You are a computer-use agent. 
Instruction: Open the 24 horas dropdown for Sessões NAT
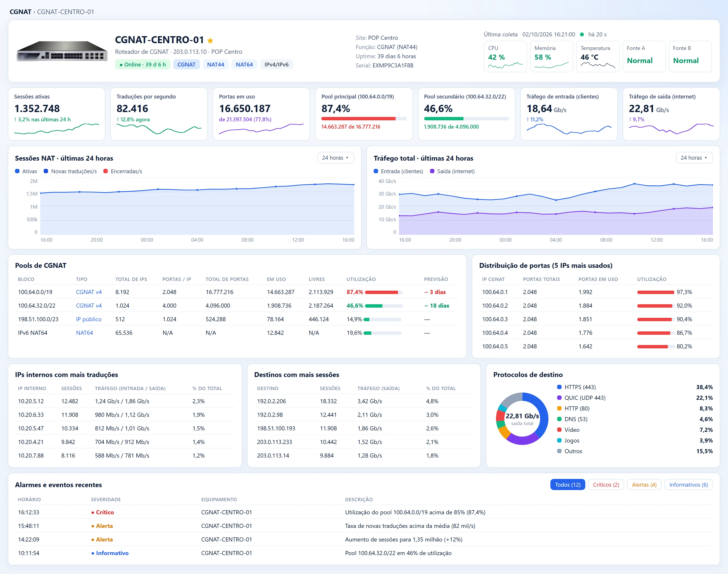(x=335, y=158)
